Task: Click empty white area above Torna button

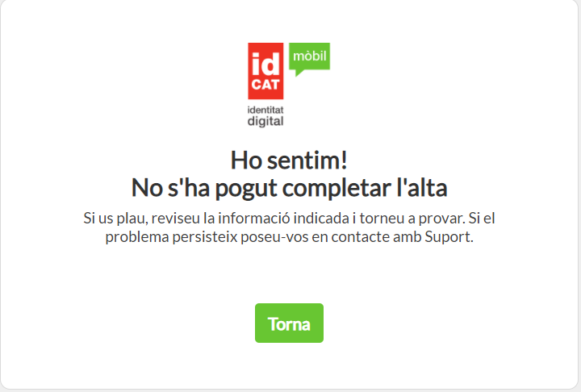Action: point(289,276)
